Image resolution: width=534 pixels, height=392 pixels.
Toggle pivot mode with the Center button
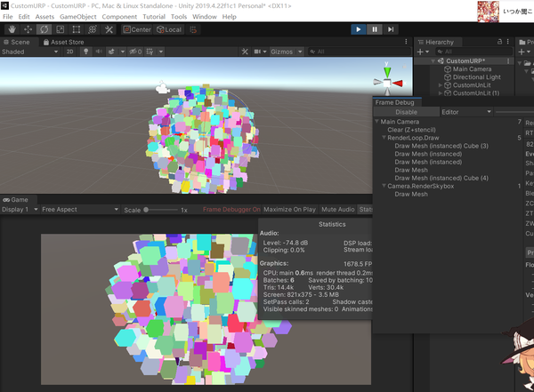137,29
